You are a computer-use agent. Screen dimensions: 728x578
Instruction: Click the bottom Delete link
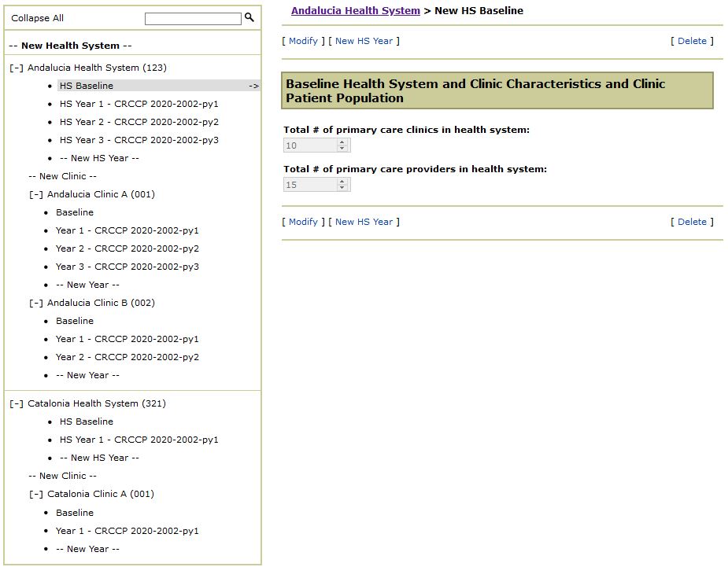692,222
